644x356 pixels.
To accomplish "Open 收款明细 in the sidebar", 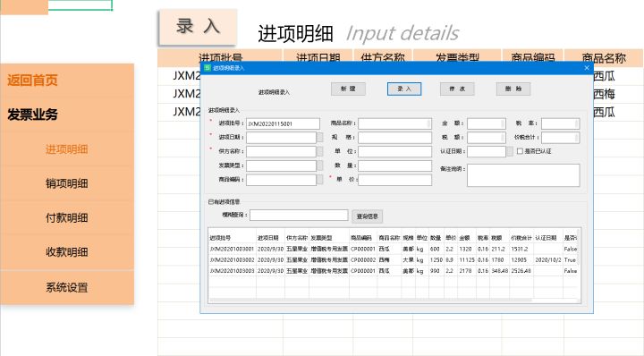I will pyautogui.click(x=67, y=251).
